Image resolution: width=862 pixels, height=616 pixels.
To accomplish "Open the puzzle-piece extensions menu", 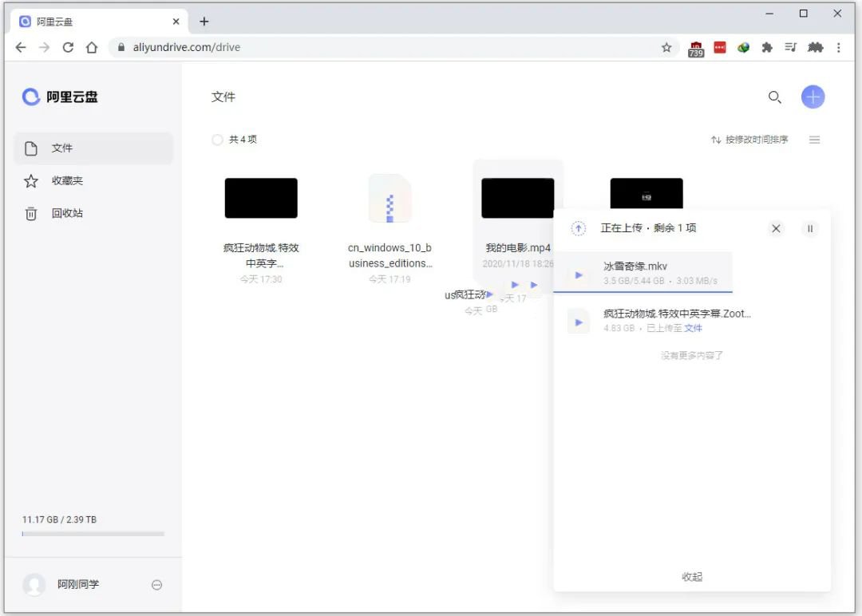I will pyautogui.click(x=767, y=47).
